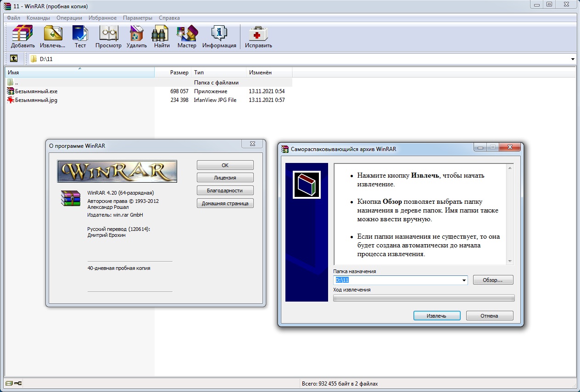
Task: Click the folder icon in the address bar
Action: coord(33,59)
